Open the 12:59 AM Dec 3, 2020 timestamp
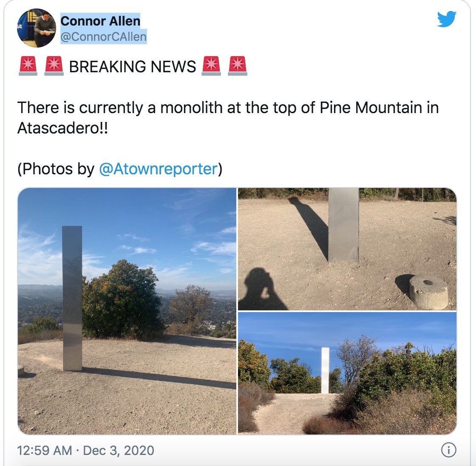The width and height of the screenshot is (476, 466). tap(85, 450)
